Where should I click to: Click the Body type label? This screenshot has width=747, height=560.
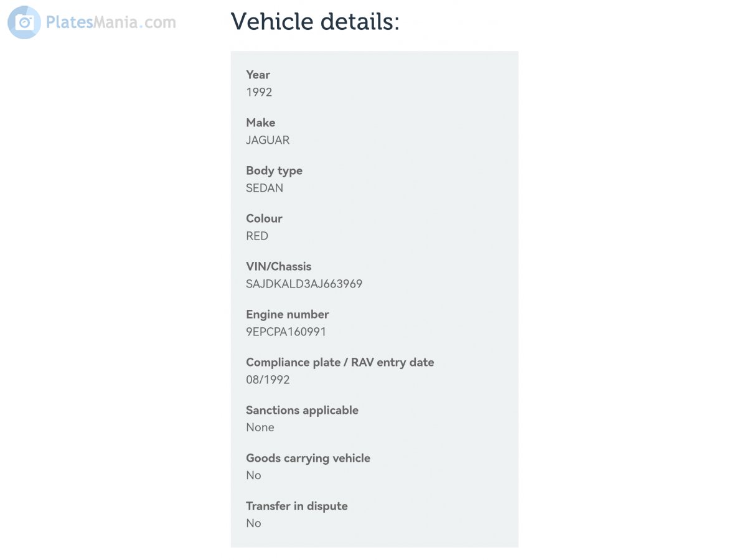274,170
